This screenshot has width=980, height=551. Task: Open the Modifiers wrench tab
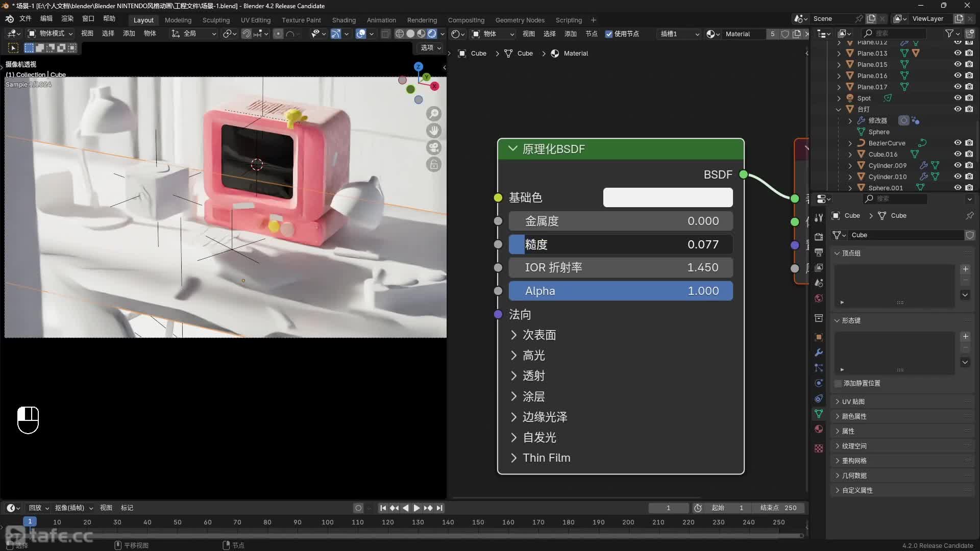pos(819,353)
